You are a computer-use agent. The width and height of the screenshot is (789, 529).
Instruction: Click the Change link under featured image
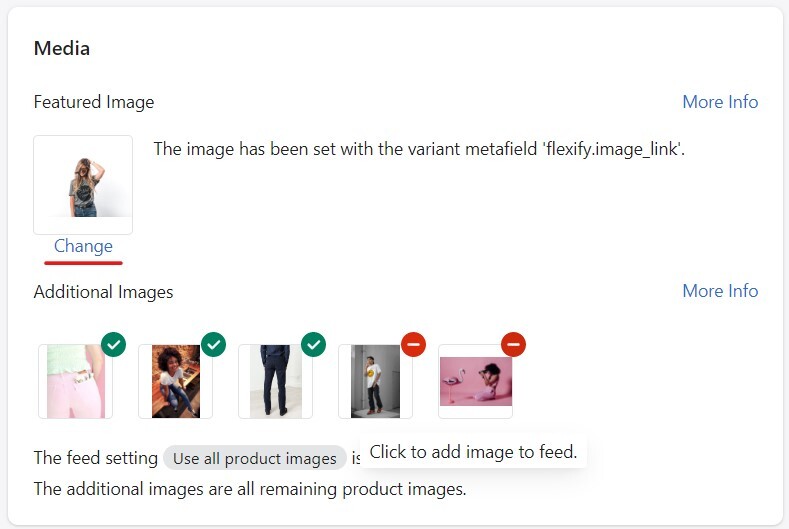83,246
